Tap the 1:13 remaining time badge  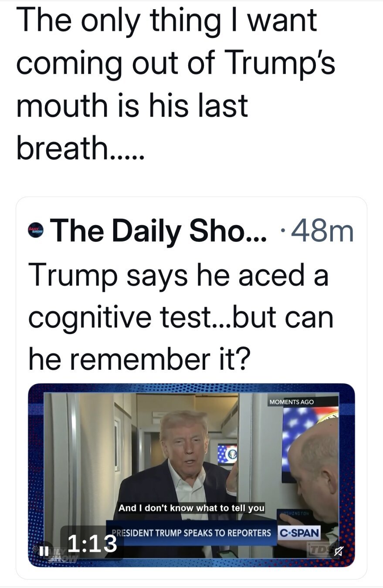pyautogui.click(x=93, y=543)
